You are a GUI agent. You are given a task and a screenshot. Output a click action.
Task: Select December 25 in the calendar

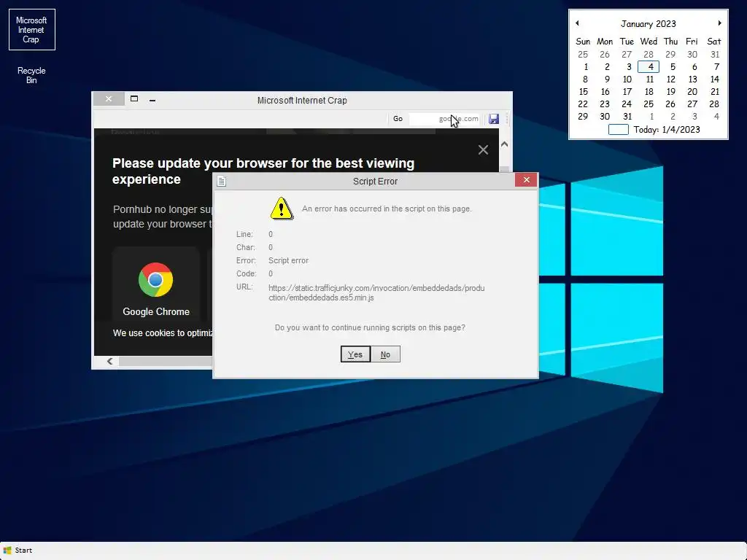tap(583, 54)
